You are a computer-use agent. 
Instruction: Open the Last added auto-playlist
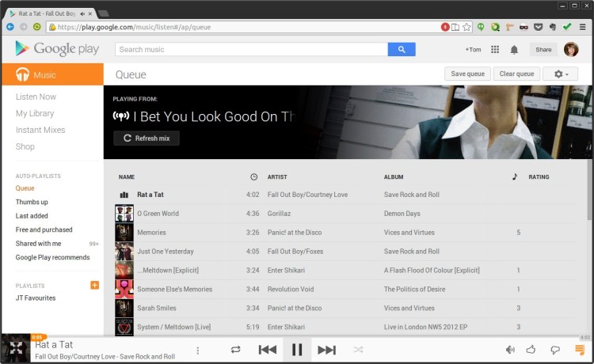[32, 216]
